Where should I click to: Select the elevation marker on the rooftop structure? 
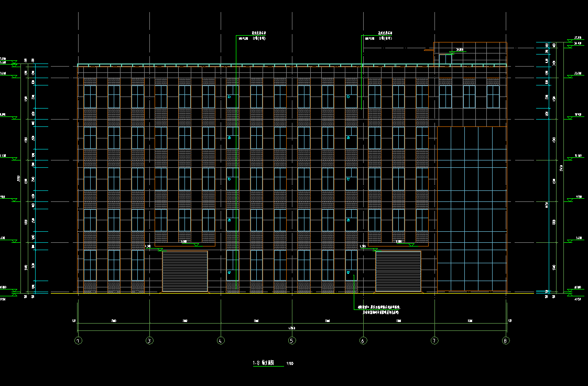tap(460, 50)
